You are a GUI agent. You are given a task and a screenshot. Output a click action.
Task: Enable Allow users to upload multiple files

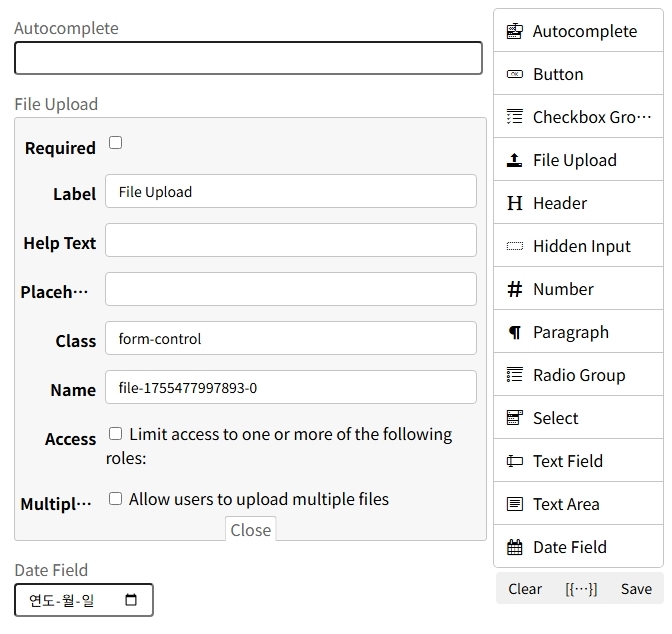(x=115, y=499)
